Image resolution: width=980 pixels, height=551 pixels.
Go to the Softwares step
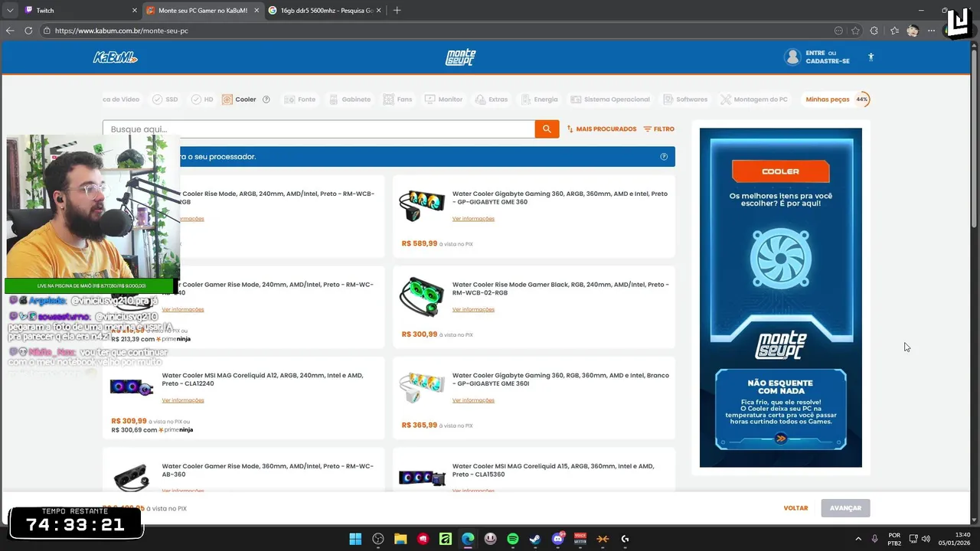[x=685, y=99]
